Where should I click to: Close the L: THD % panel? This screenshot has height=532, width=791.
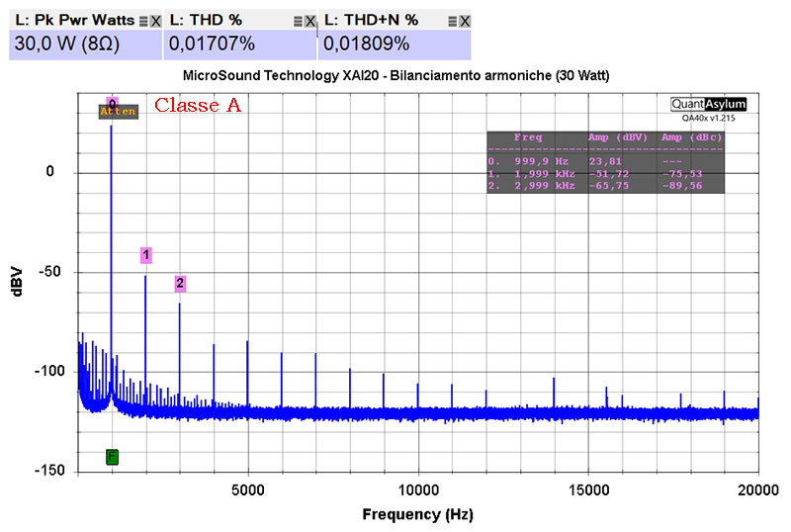click(310, 21)
